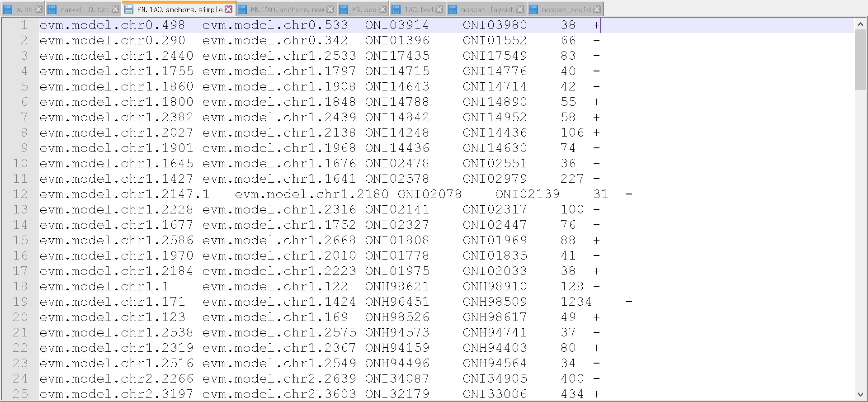Click the number 106 on line 8

tap(572, 132)
